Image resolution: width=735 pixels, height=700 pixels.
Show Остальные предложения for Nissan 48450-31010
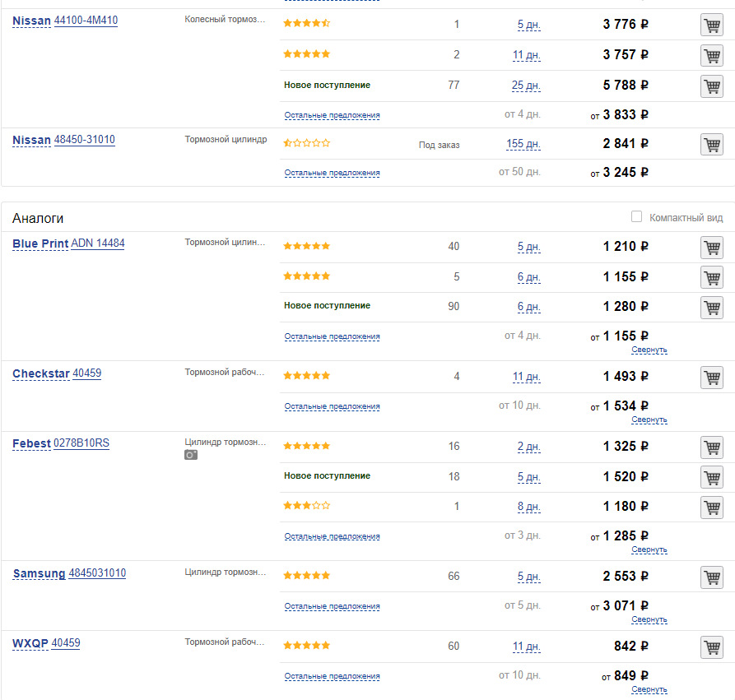tap(332, 174)
